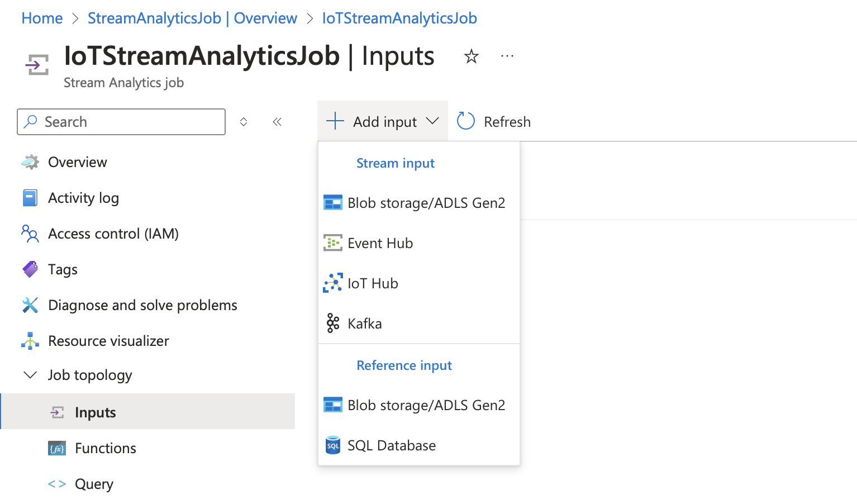Collapse the sidebar with double chevron

277,122
